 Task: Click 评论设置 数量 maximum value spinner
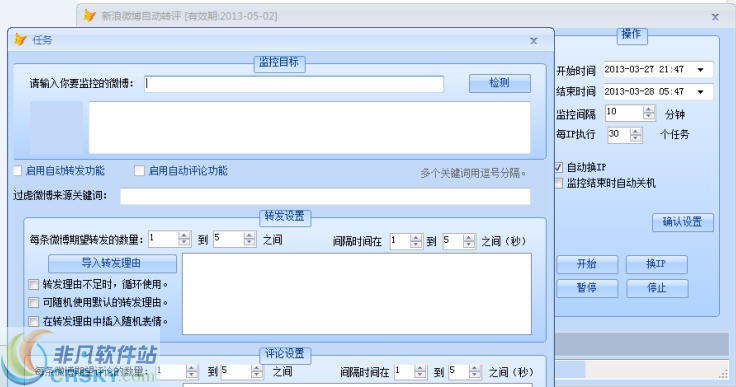coord(242,372)
